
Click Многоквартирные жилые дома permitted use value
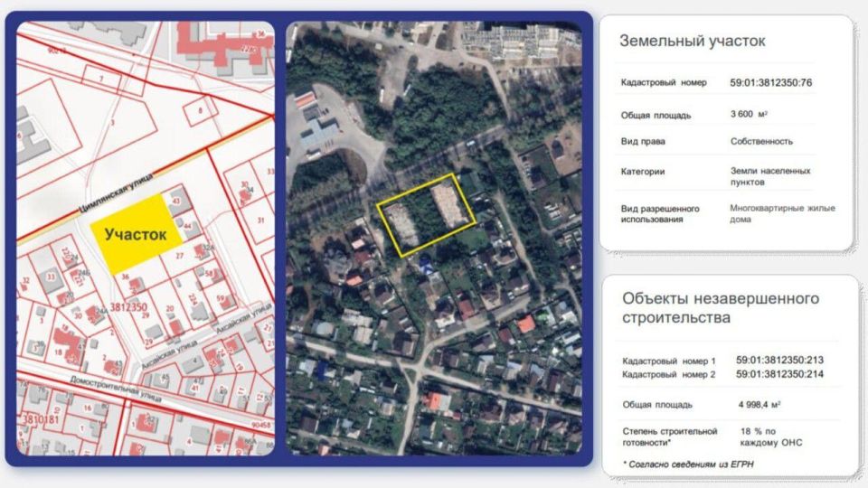(781, 213)
